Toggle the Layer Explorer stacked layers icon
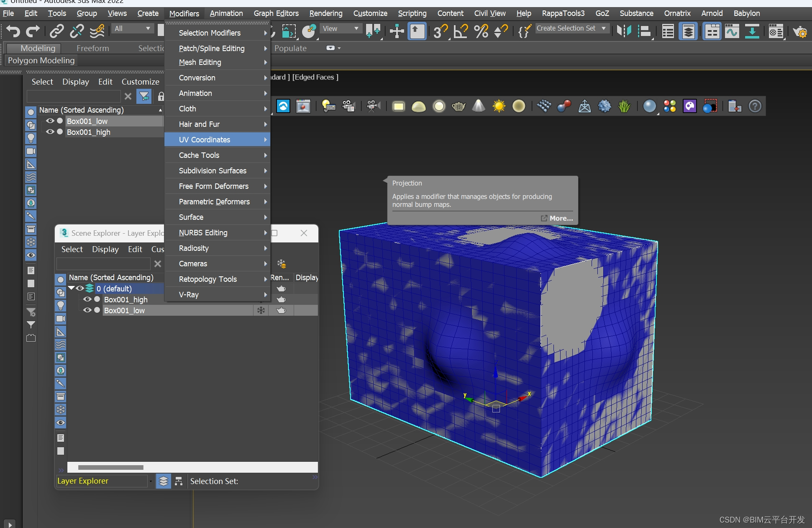This screenshot has width=812, height=528. (688, 31)
